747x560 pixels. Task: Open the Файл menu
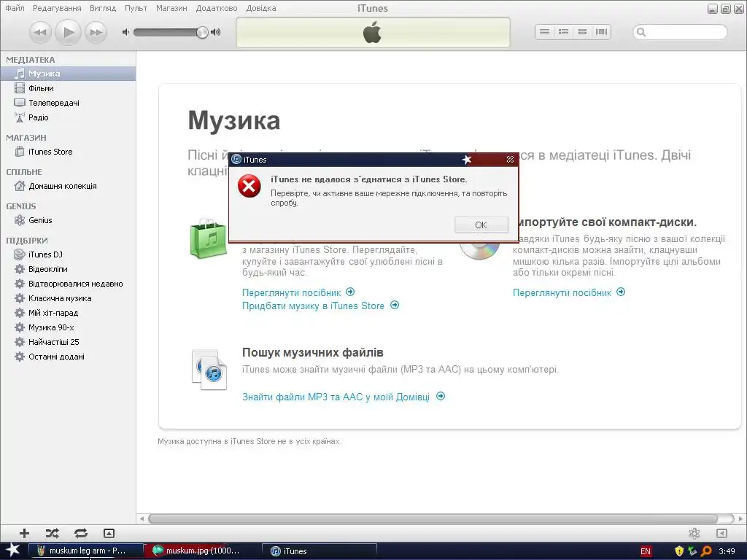[x=15, y=8]
